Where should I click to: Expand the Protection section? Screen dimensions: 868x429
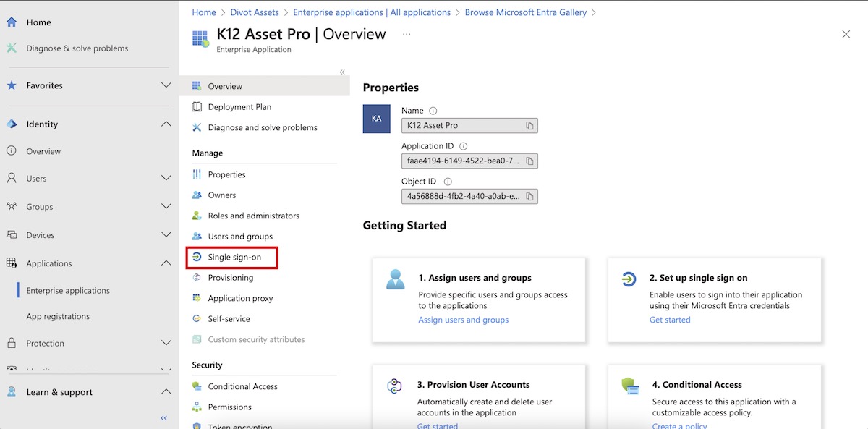pos(166,343)
